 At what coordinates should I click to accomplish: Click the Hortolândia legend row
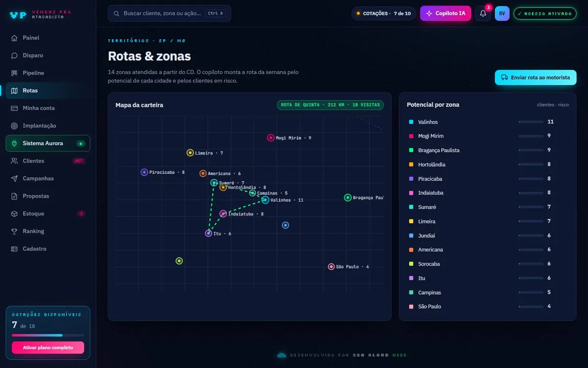[x=488, y=164]
